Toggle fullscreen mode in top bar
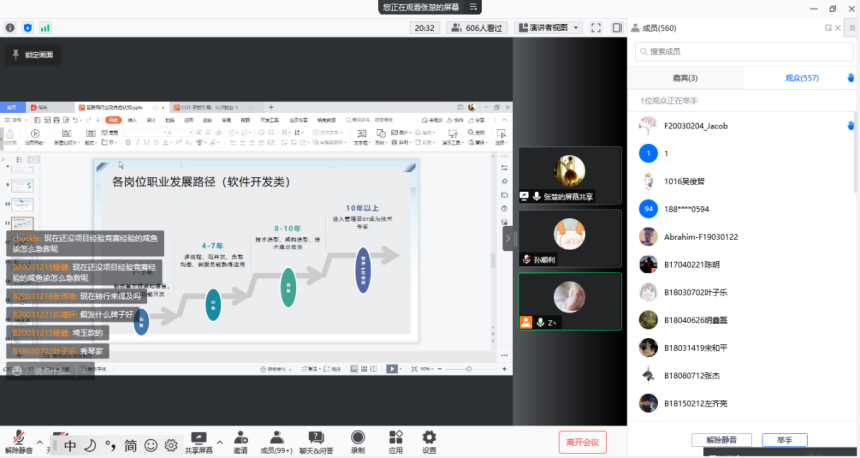Screen dimensions: 860x458 pos(596,28)
